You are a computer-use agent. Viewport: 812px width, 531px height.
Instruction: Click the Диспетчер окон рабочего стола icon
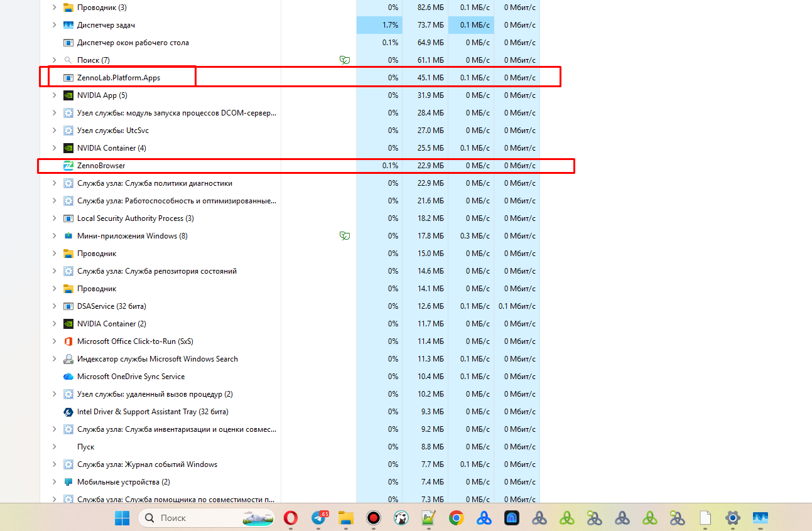[x=68, y=43]
